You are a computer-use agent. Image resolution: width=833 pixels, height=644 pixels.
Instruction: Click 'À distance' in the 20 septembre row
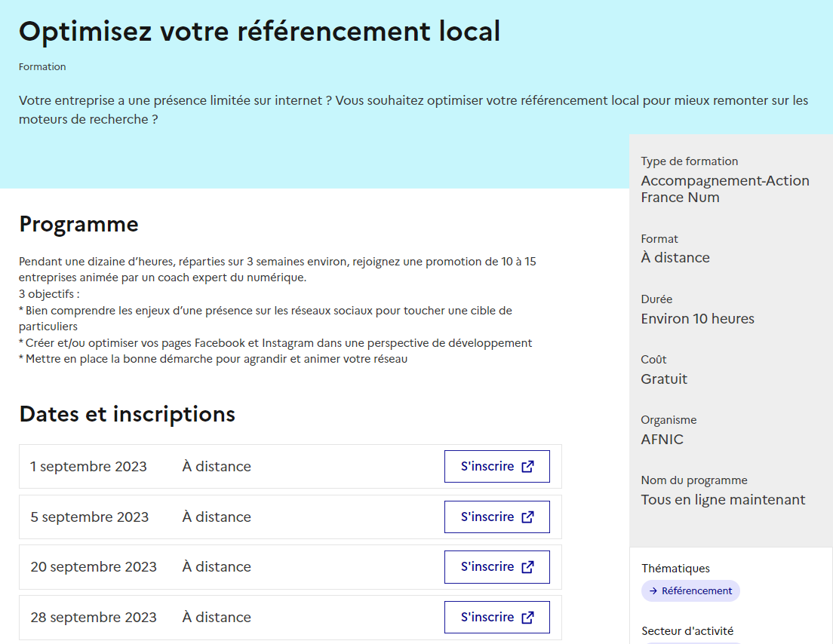pos(217,567)
